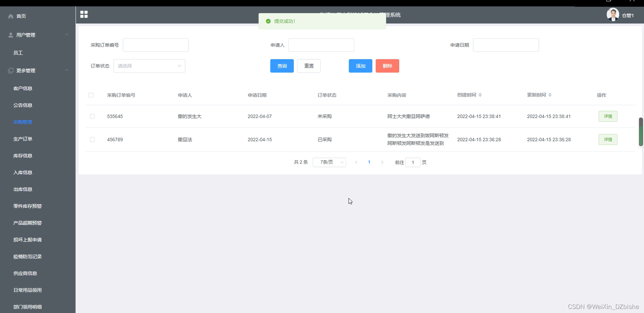Go to previous page arrow

click(x=356, y=162)
